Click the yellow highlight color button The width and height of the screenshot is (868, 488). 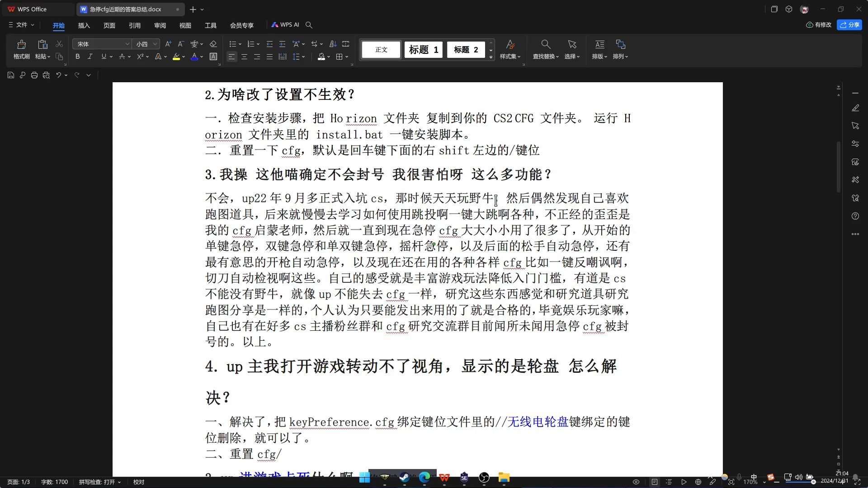tap(176, 57)
